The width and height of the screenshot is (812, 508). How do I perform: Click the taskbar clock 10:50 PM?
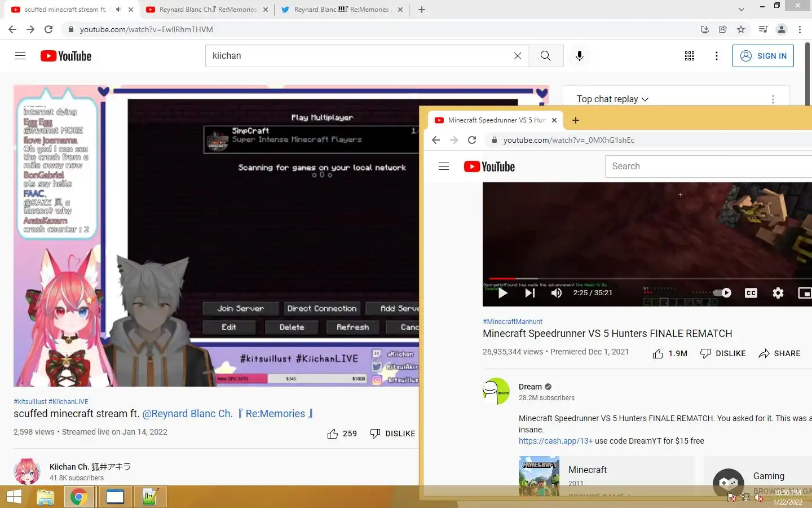788,493
